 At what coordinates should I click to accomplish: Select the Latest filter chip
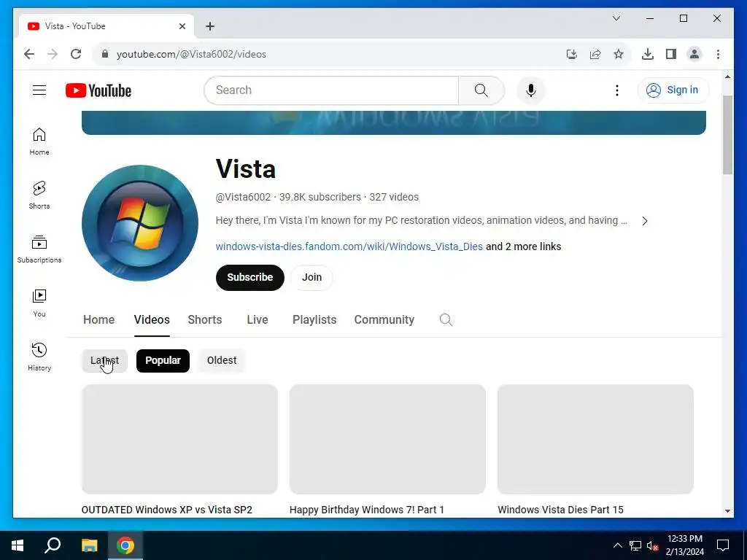[x=105, y=360]
